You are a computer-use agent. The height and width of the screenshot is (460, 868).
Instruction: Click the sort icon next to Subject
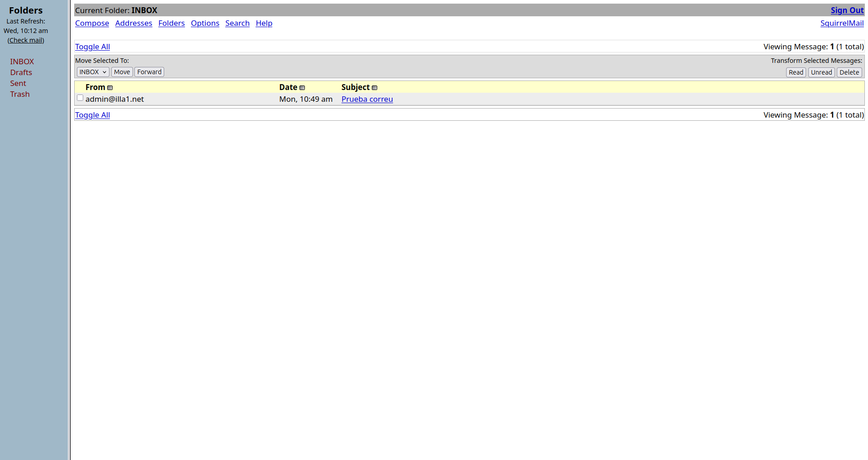pos(375,88)
